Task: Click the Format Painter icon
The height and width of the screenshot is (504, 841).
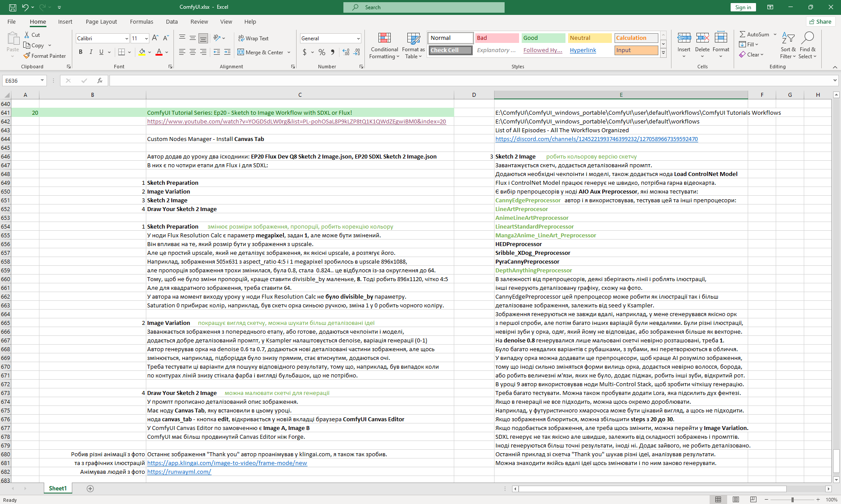Action: 27,56
